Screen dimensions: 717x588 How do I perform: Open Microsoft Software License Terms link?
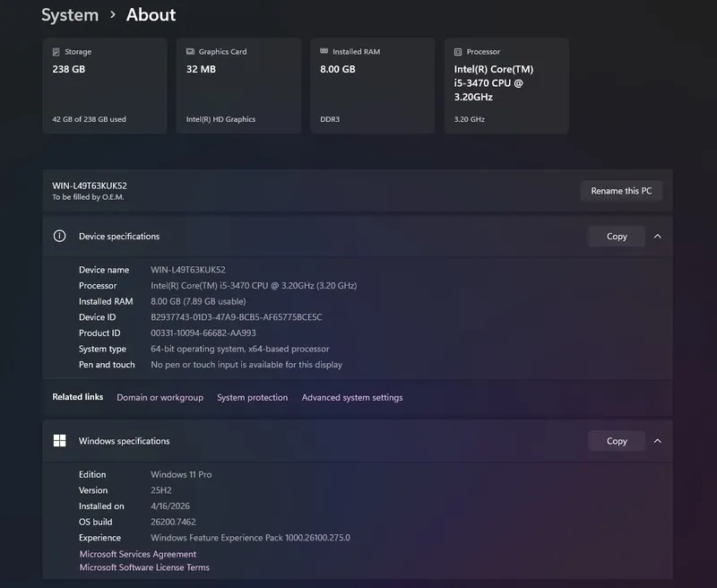(144, 567)
